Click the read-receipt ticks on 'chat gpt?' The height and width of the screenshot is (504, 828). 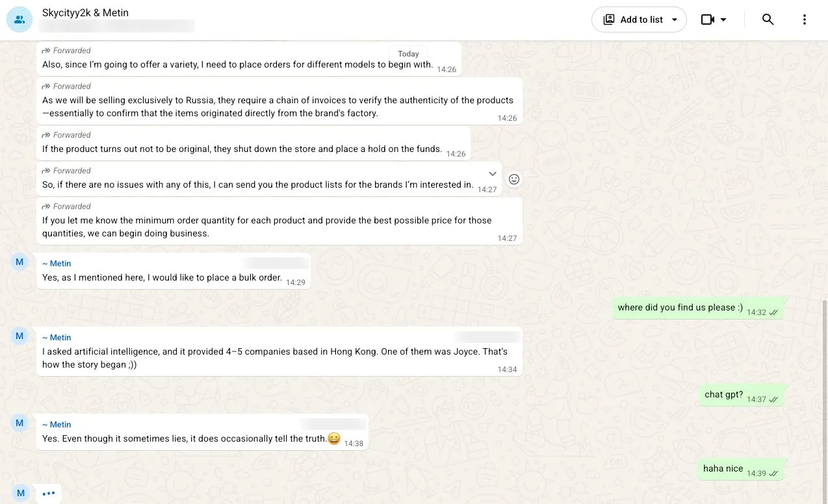point(773,399)
